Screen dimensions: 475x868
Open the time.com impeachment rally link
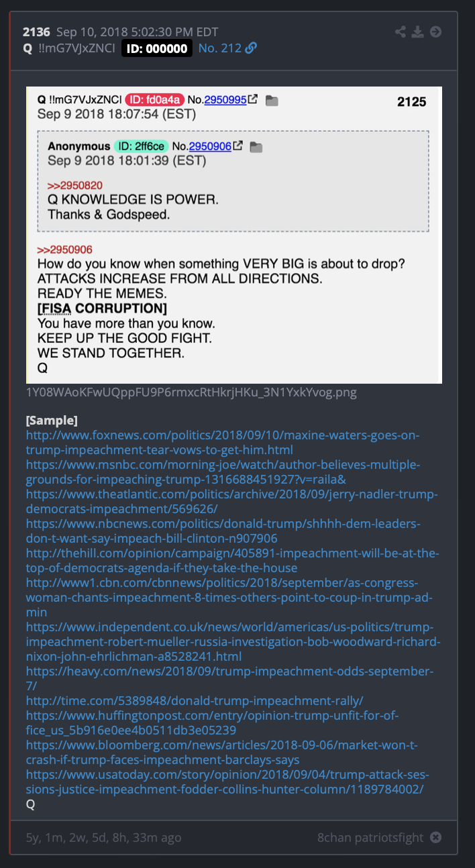click(x=195, y=700)
